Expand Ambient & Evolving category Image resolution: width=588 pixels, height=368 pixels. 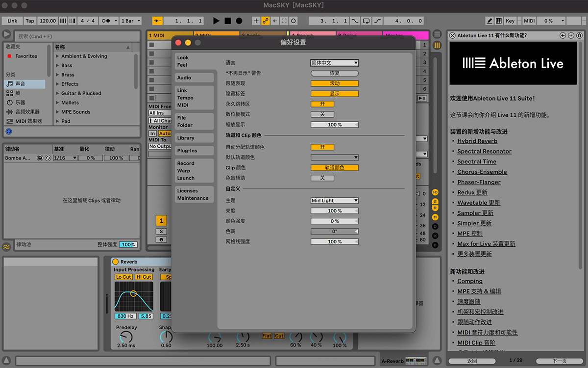point(57,56)
